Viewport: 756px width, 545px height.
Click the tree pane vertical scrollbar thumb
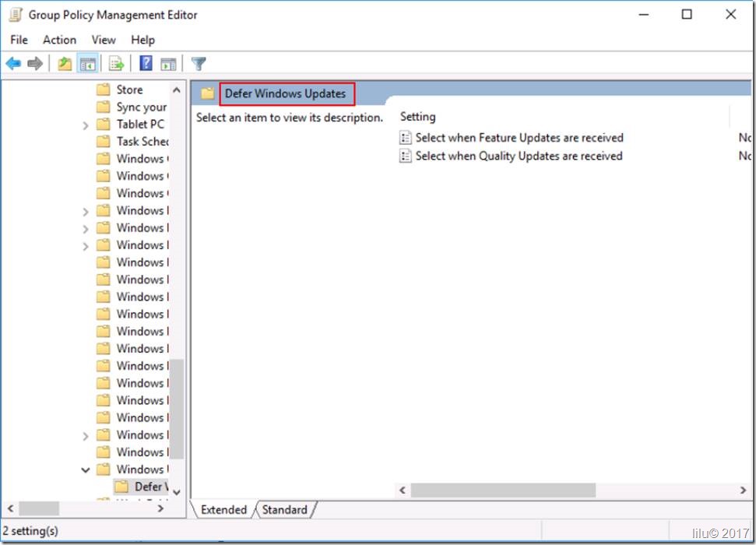pos(177,409)
